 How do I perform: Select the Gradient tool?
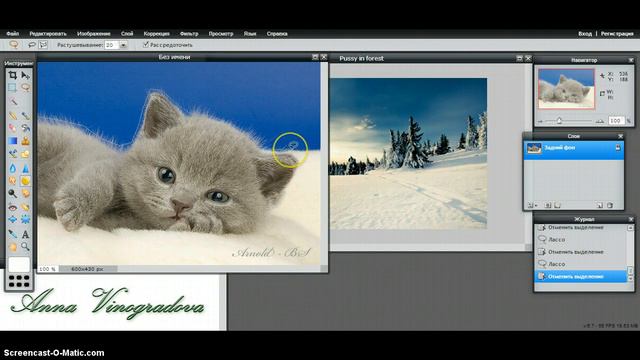[x=13, y=141]
